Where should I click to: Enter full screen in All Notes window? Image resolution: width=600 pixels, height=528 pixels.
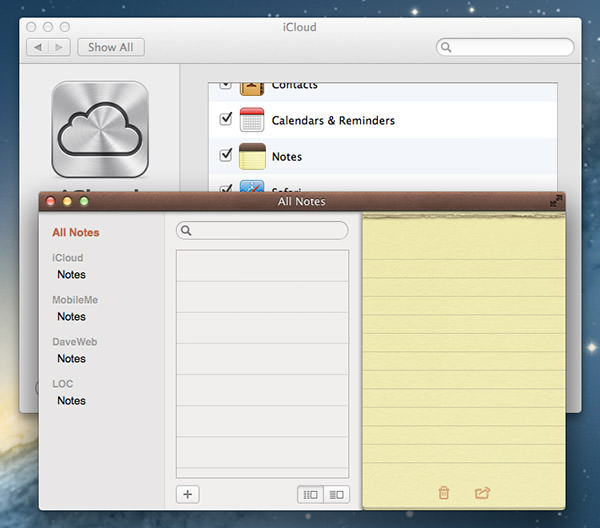coord(556,201)
